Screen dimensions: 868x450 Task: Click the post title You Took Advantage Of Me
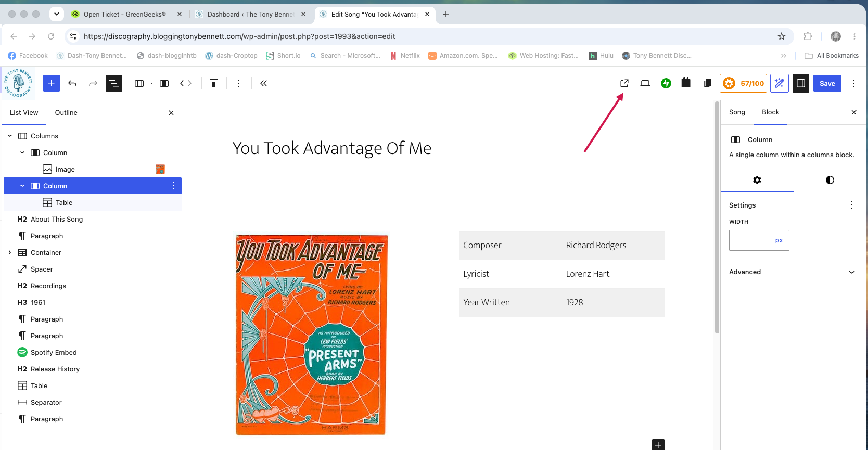pyautogui.click(x=332, y=148)
